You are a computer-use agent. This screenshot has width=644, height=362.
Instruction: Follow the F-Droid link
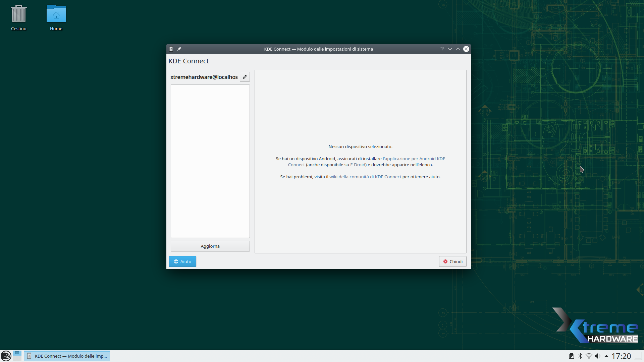pyautogui.click(x=358, y=165)
